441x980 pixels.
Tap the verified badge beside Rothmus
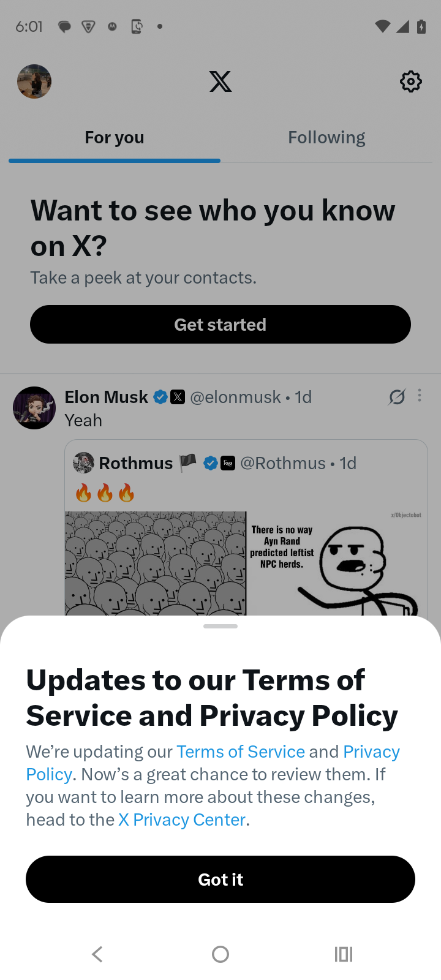coord(211,463)
